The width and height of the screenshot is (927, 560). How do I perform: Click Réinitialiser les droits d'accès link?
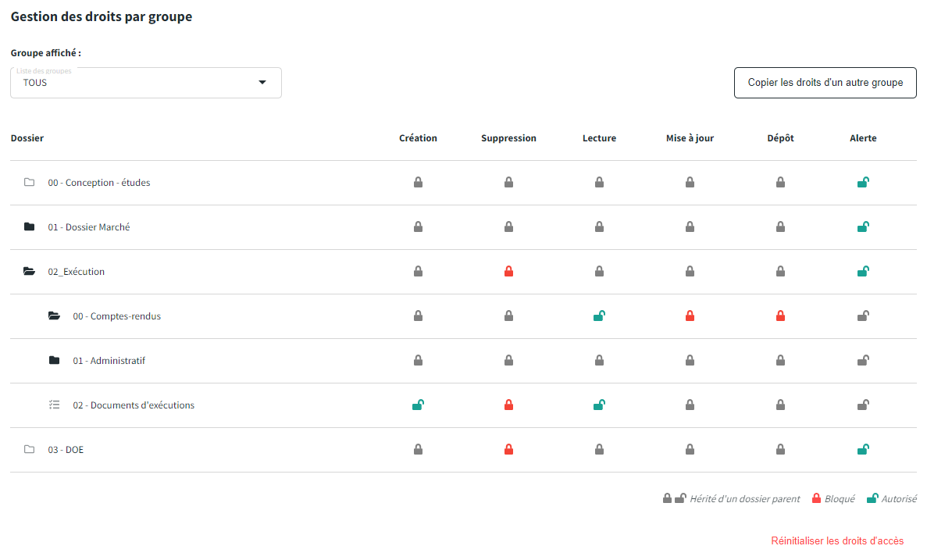point(837,541)
